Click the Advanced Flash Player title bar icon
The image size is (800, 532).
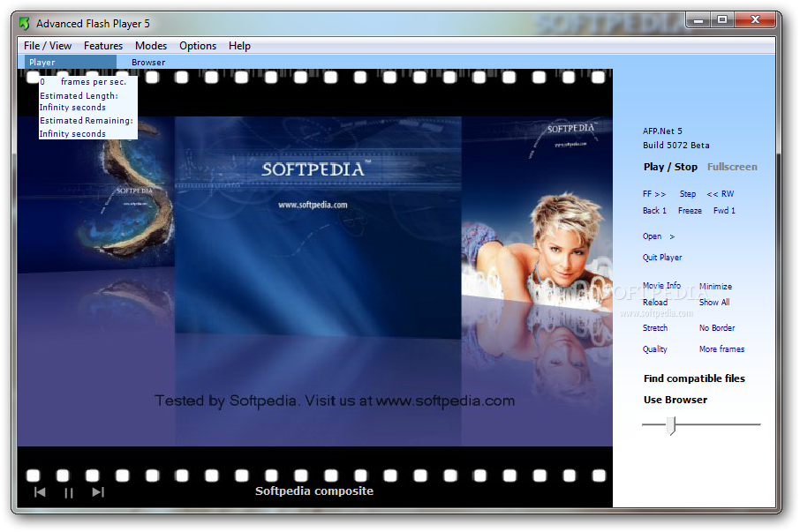24,24
